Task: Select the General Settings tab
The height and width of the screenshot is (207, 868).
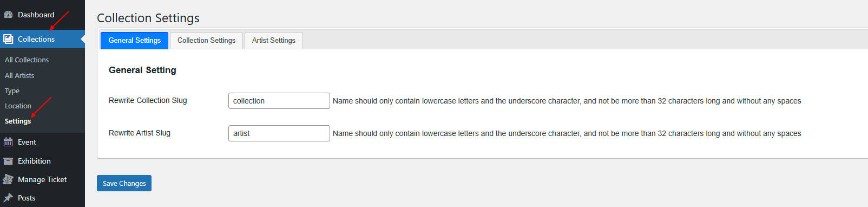Action: coord(134,41)
